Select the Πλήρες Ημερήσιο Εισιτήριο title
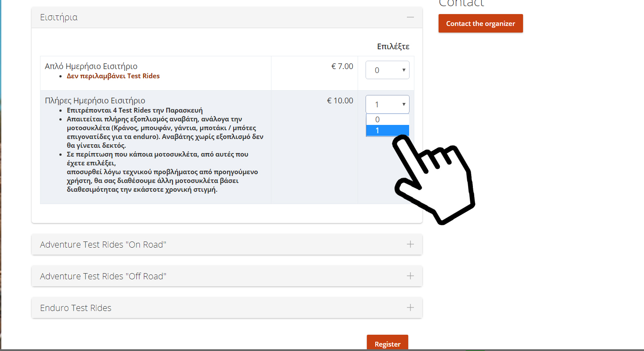The image size is (644, 351). (x=95, y=101)
